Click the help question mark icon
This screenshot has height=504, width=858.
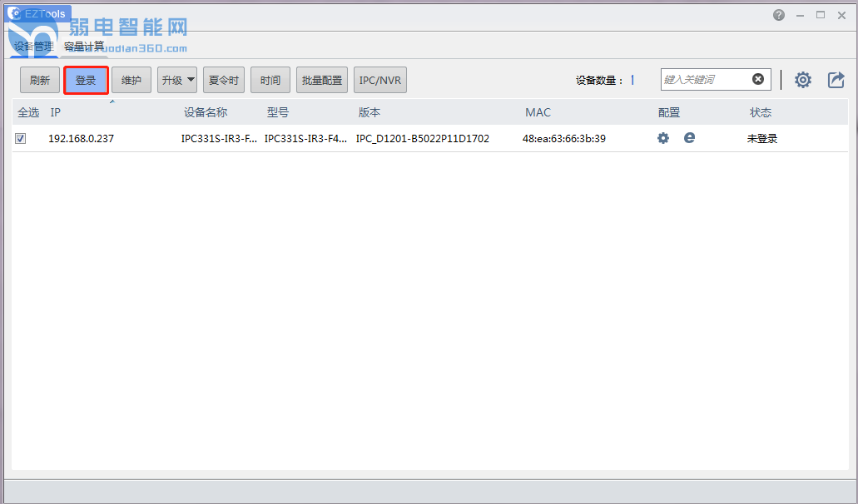point(778,15)
